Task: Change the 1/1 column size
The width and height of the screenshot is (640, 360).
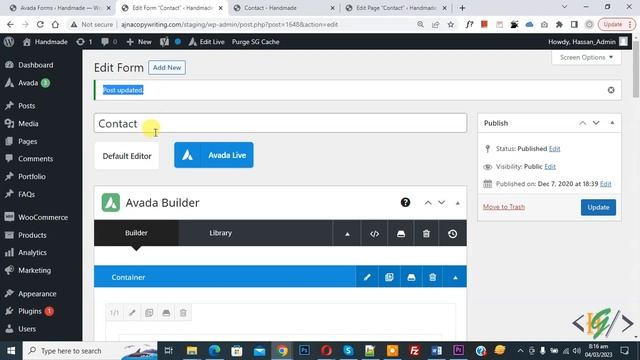Action: coord(114,313)
